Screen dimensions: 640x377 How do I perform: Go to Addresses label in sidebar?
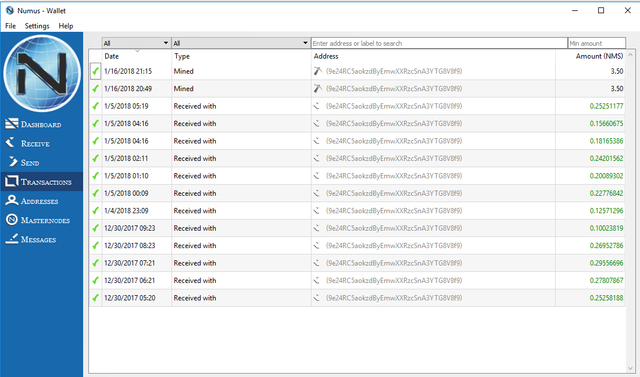[x=39, y=201]
